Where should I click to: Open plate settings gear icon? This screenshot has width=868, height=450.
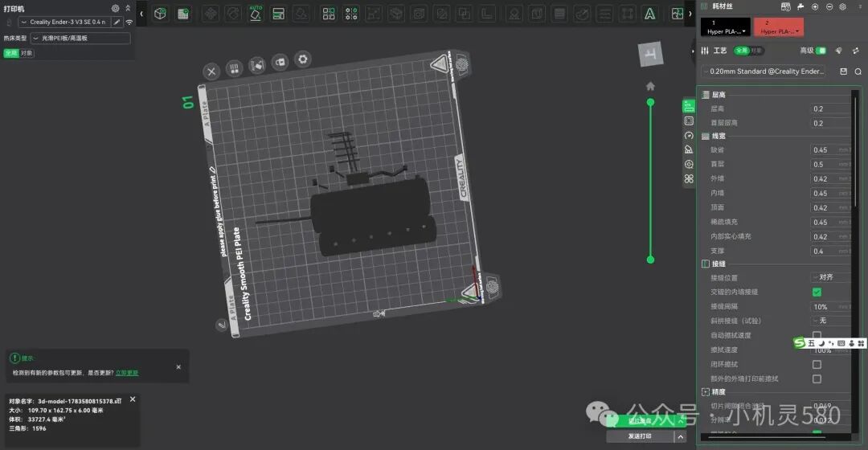tap(303, 59)
